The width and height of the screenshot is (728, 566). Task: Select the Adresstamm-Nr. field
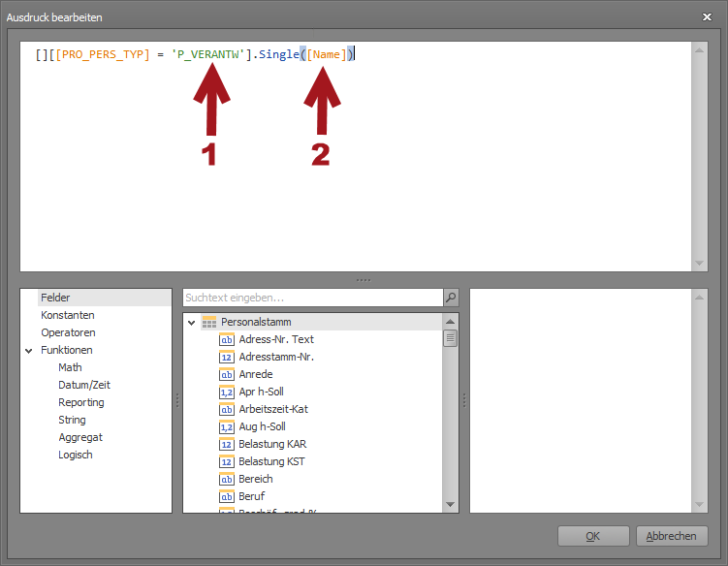click(x=276, y=357)
